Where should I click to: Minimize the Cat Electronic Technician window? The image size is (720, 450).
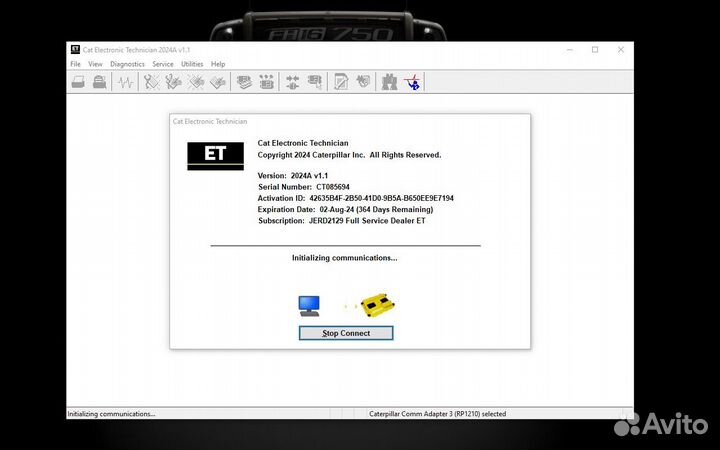click(x=570, y=50)
